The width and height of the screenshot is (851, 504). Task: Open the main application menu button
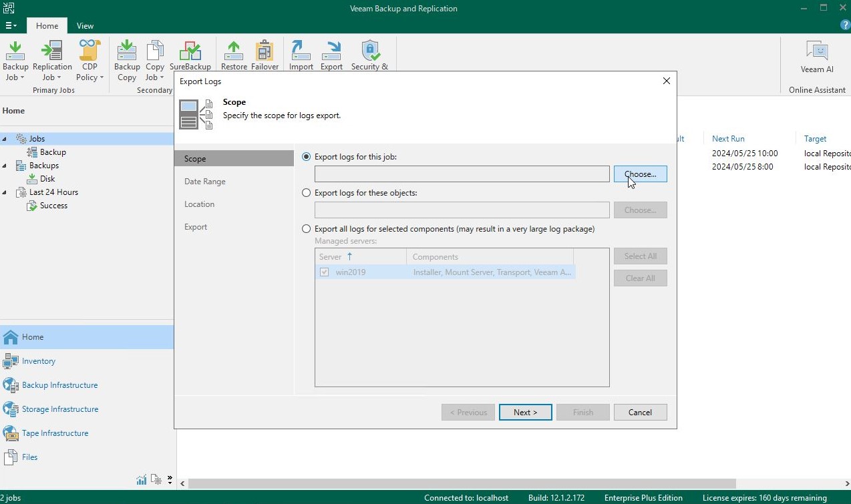(11, 25)
